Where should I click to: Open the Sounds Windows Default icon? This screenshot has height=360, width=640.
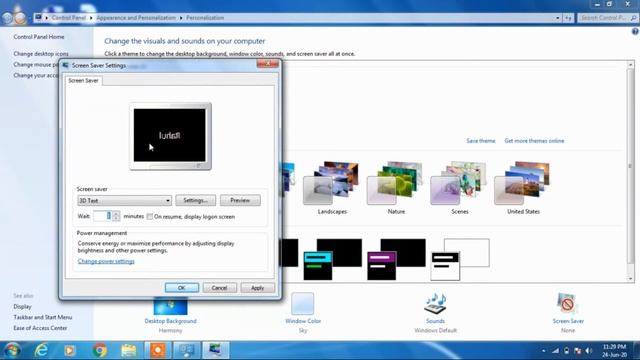pyautogui.click(x=435, y=304)
